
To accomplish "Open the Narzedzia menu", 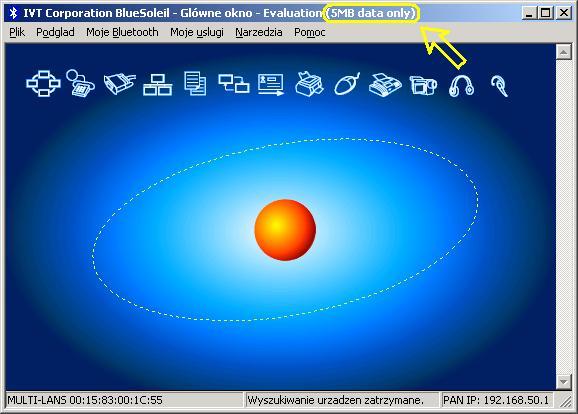I will (x=259, y=32).
